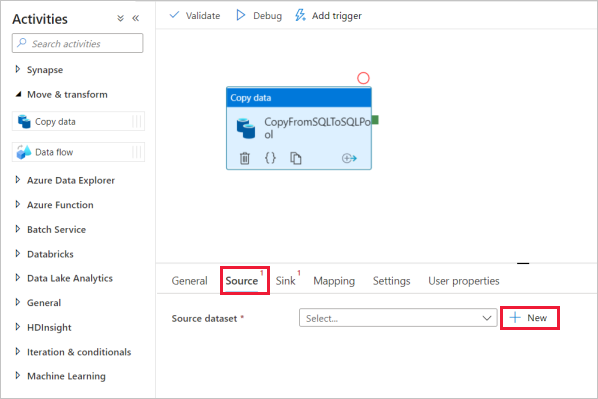Click the Validate checkmark icon
The width and height of the screenshot is (598, 399).
(174, 15)
